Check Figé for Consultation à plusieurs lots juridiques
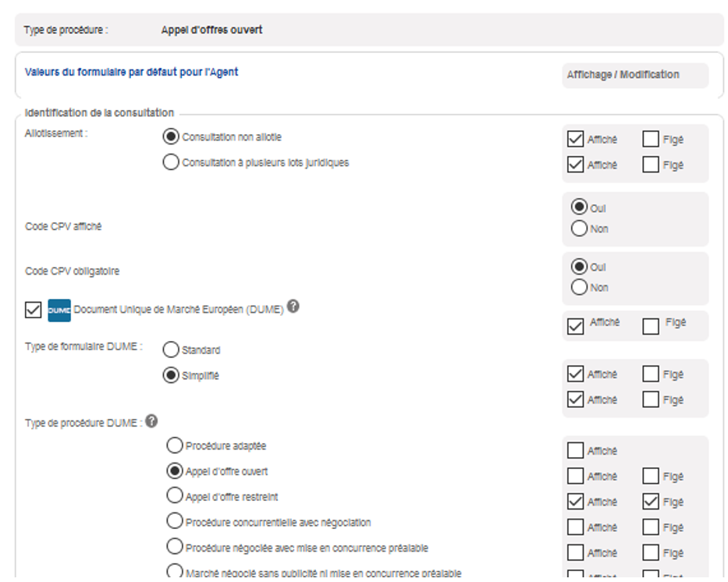The width and height of the screenshot is (728, 582). coord(651,165)
